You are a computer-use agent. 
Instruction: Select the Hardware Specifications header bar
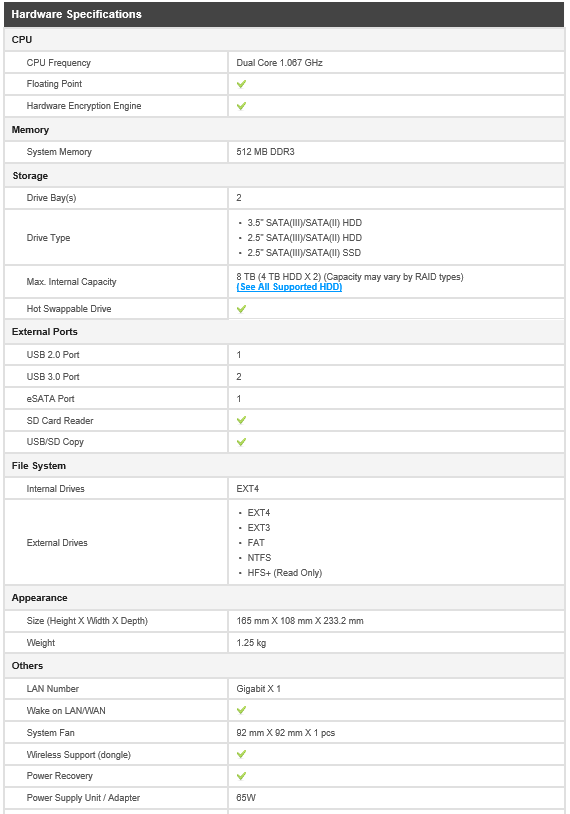pyautogui.click(x=284, y=14)
